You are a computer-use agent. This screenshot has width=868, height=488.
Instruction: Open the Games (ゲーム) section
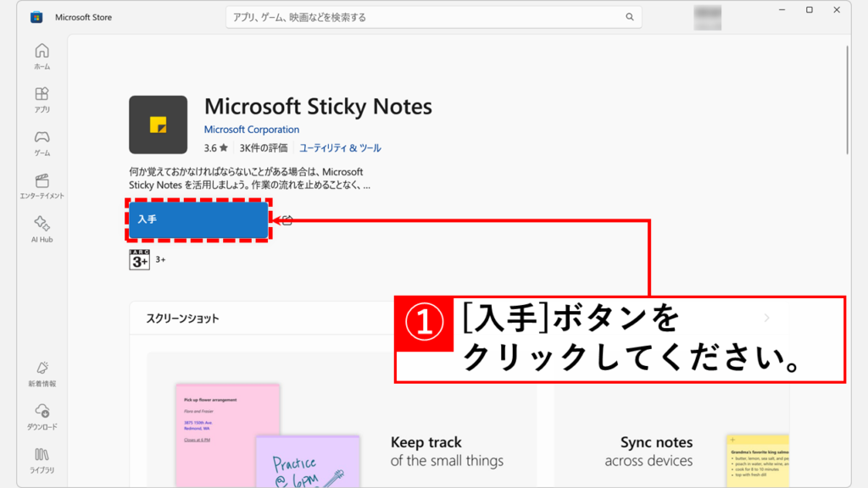pos(42,142)
